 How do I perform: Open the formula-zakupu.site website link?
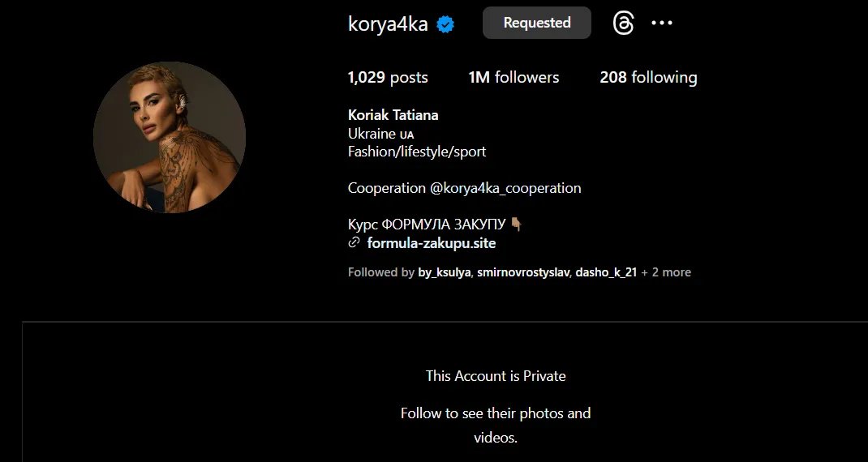pyautogui.click(x=432, y=243)
